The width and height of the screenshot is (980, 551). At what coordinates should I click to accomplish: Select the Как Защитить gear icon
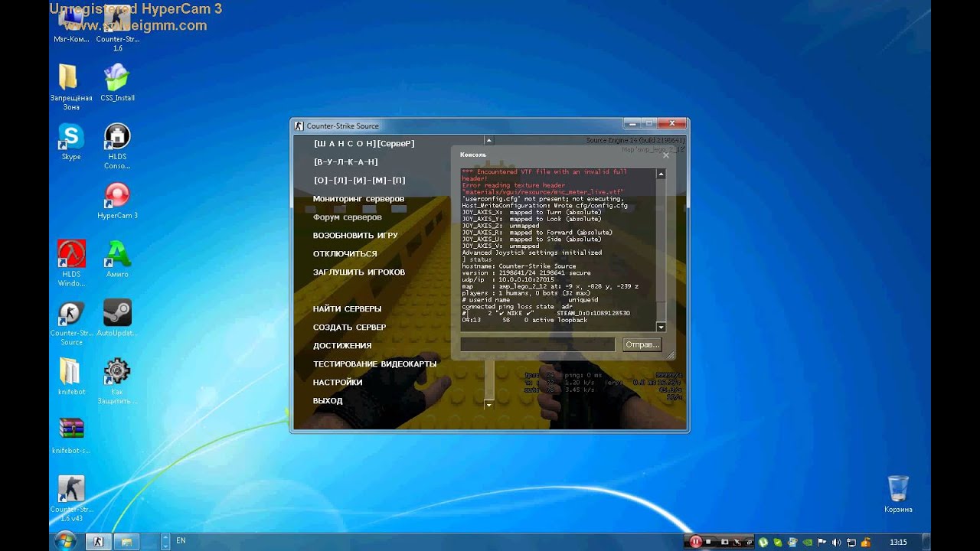pos(117,380)
